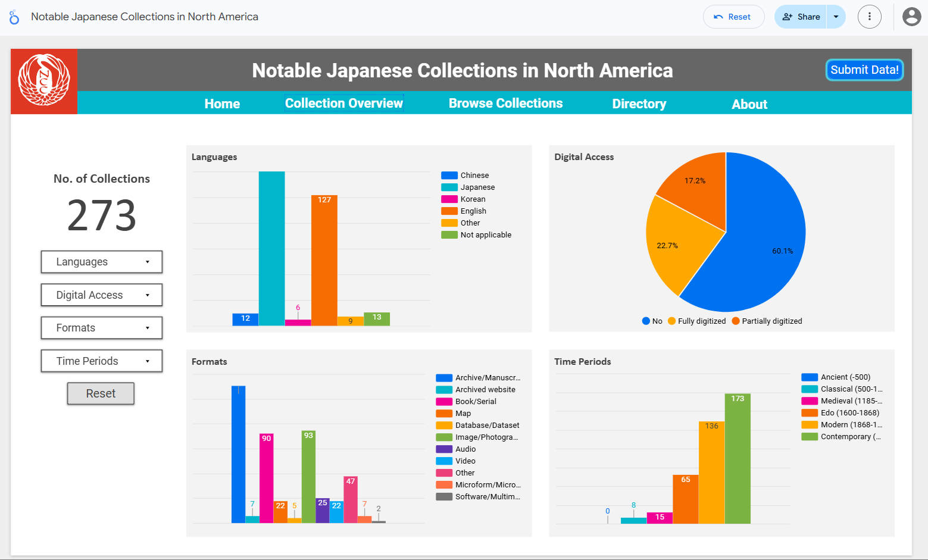This screenshot has height=560, width=928.
Task: Open the Formats filter dropdown
Action: [x=102, y=328]
